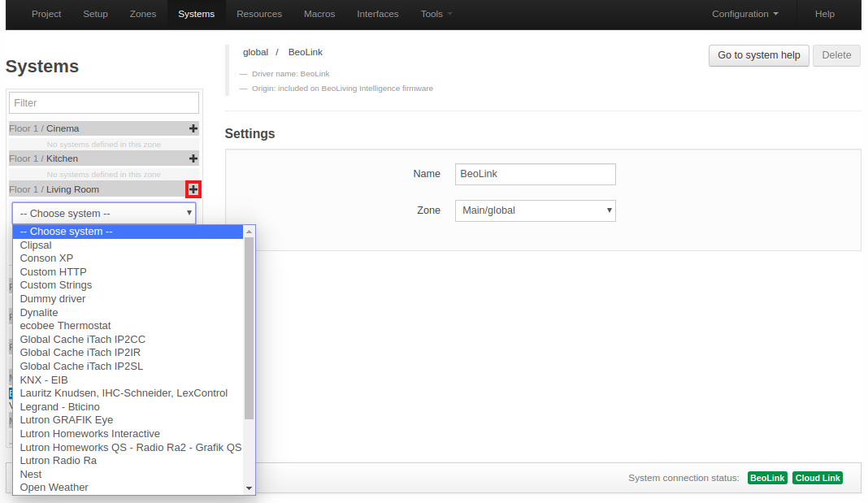The image size is (868, 503).
Task: Collapse the Choose system combo box
Action: pos(104,214)
